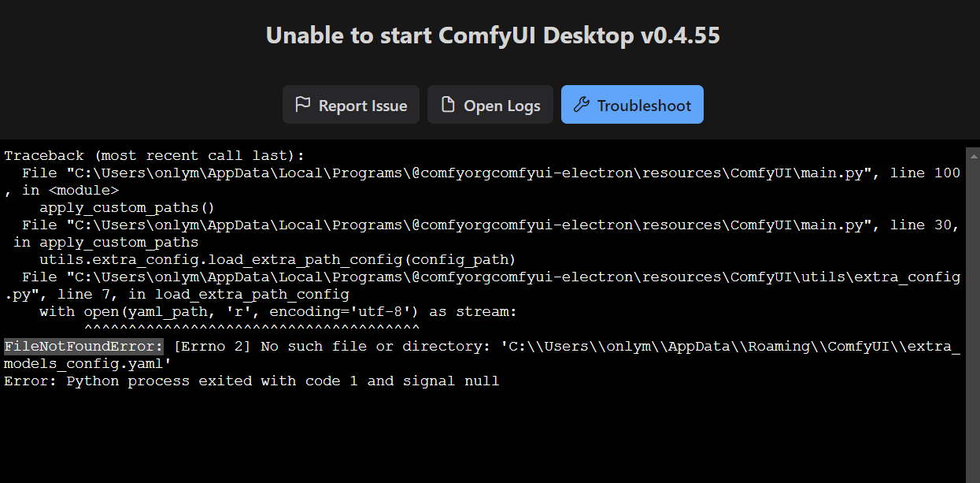
Task: Open the Report Issue button text
Action: [363, 106]
